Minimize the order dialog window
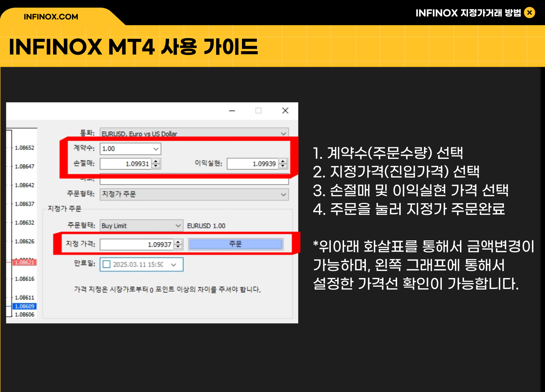The width and height of the screenshot is (545, 392). pyautogui.click(x=232, y=111)
